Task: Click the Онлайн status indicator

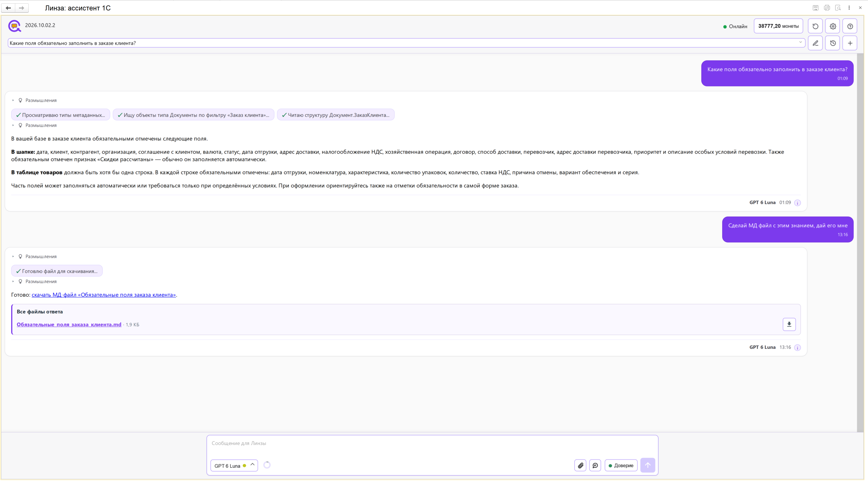Action: 735,26
